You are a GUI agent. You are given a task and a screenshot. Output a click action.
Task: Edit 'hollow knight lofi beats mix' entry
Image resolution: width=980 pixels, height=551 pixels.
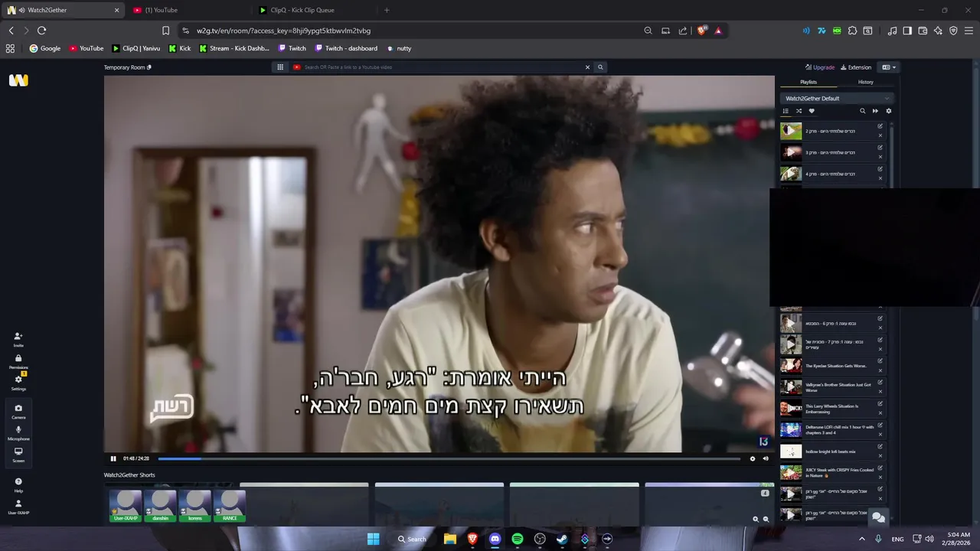coord(880,447)
